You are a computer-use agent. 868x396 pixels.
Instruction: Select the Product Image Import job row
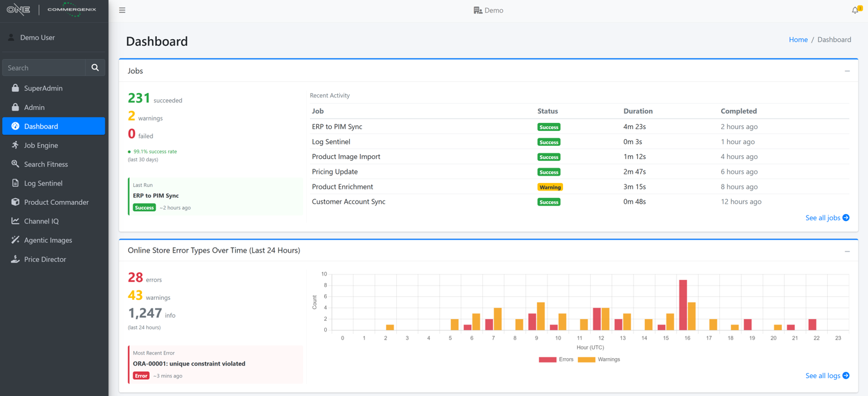[580, 156]
